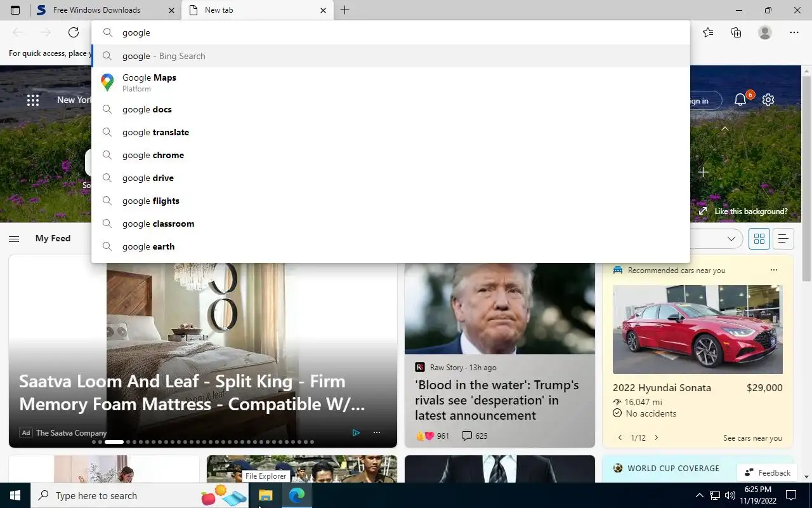Open the Action Center notifications icon

791,495
